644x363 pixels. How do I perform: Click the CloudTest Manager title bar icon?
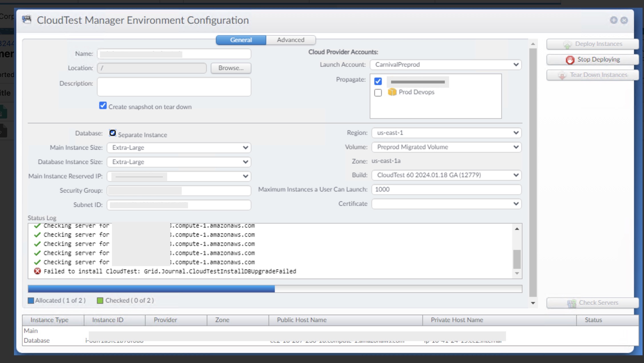coord(27,20)
